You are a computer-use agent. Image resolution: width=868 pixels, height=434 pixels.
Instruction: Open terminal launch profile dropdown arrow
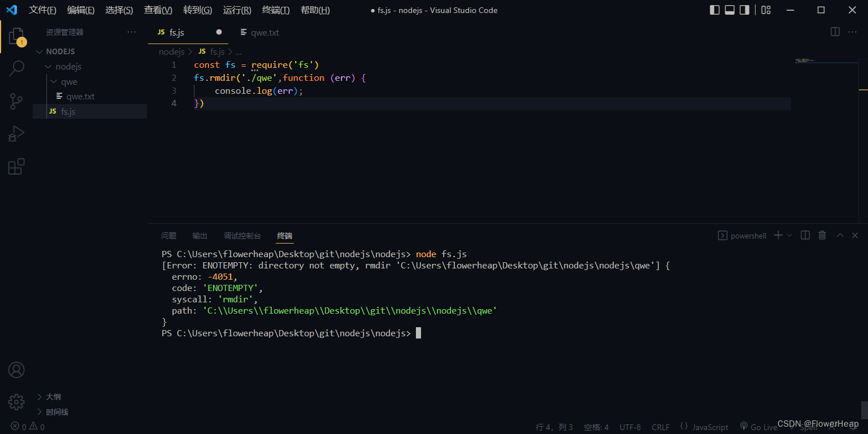pyautogui.click(x=789, y=235)
